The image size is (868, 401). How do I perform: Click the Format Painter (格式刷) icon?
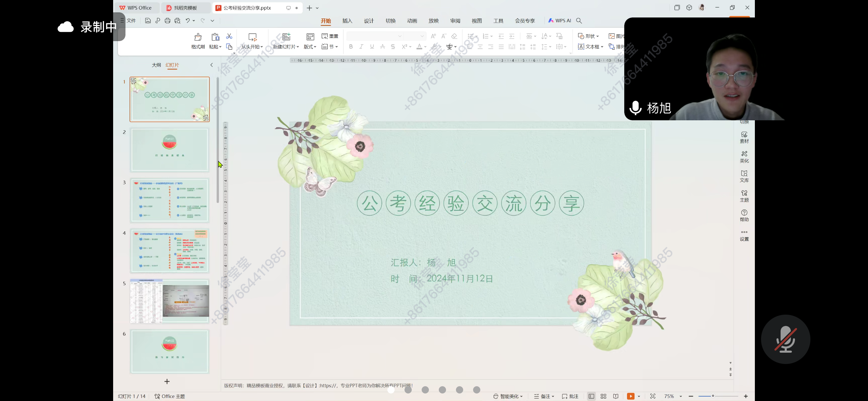point(198,37)
